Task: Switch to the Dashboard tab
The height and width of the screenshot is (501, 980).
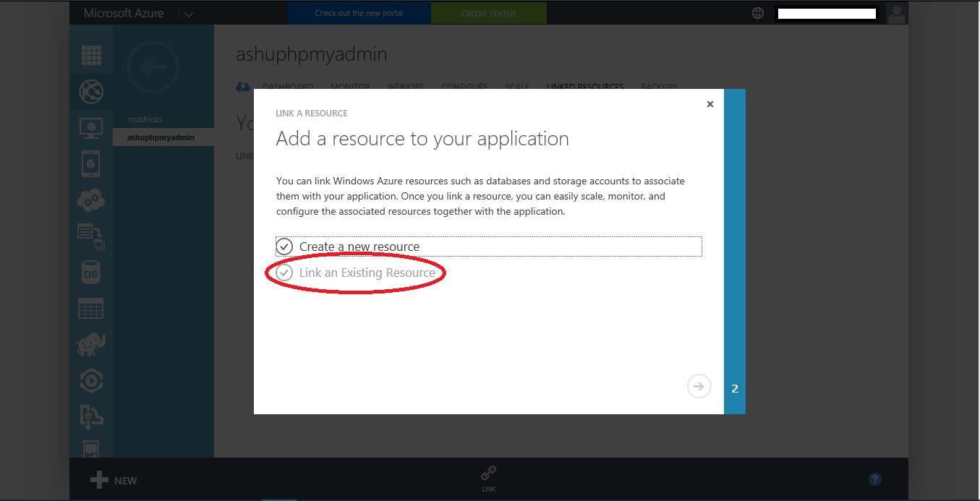Action: click(x=288, y=87)
